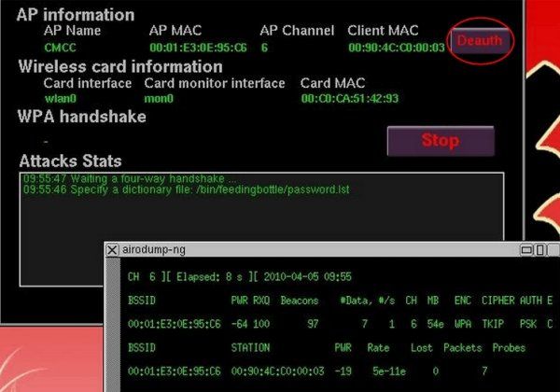
Task: Click the AP Name column label
Action: point(72,31)
